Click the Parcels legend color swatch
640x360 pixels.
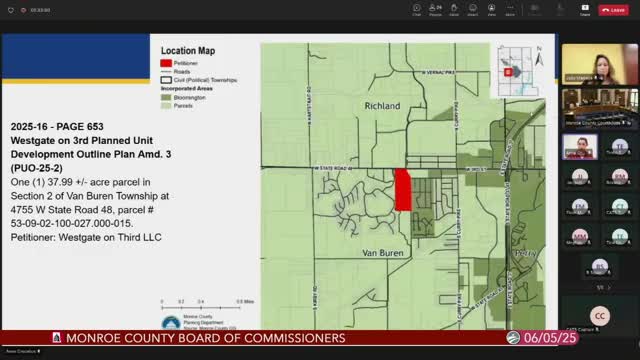pos(166,106)
